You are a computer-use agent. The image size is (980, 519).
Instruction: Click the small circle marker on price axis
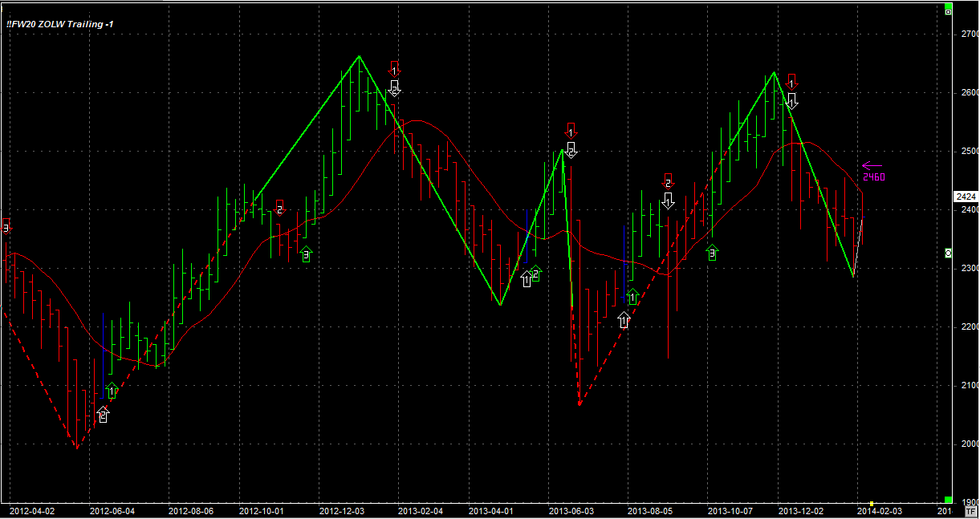click(x=948, y=253)
